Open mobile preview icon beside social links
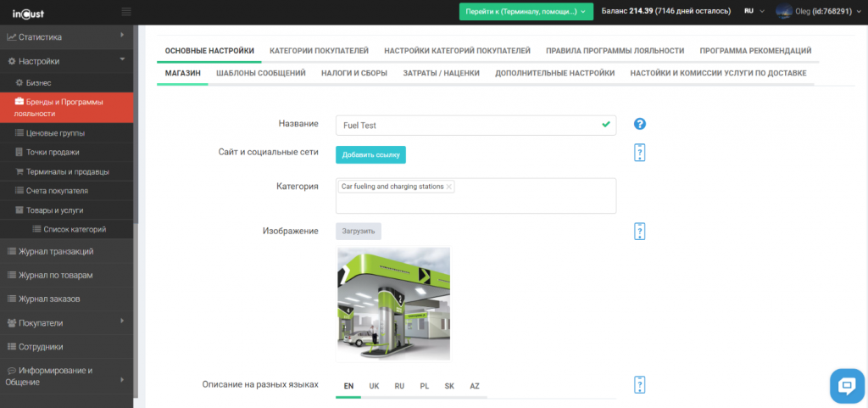Viewport: 868px width, 408px height. tap(640, 153)
